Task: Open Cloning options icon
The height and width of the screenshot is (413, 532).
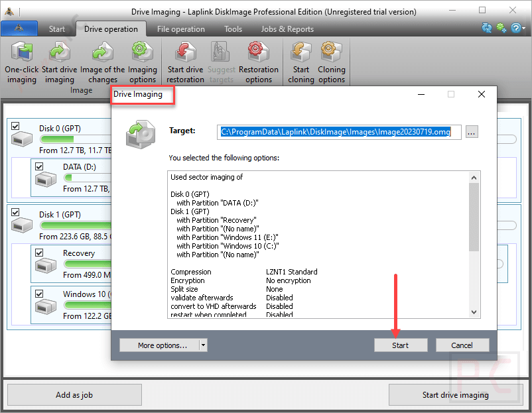Action: point(332,52)
